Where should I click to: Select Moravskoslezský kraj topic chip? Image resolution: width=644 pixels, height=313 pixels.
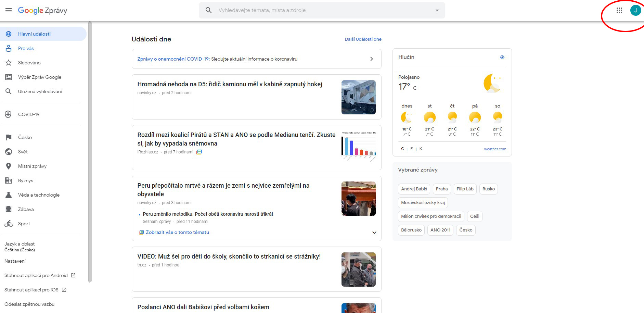423,203
